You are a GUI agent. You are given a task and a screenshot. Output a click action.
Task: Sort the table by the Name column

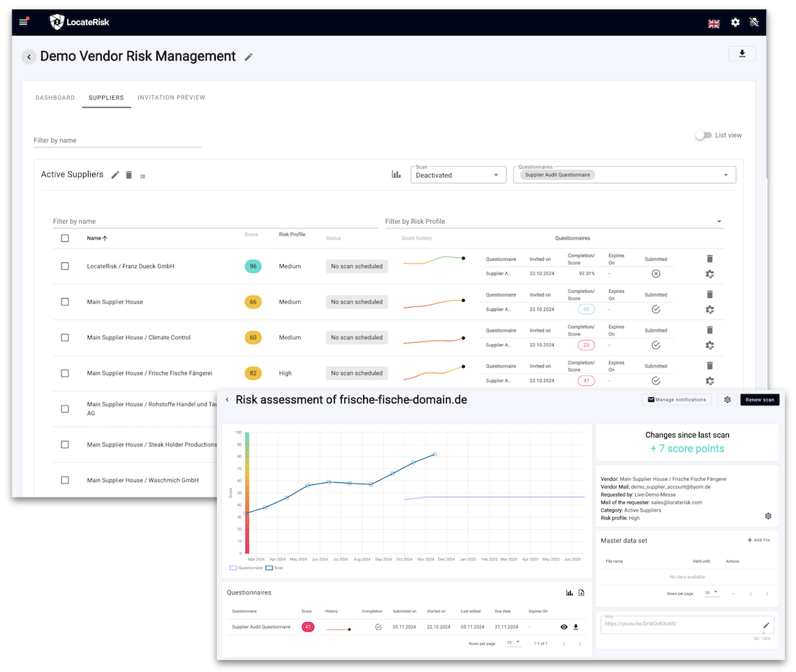(96, 238)
